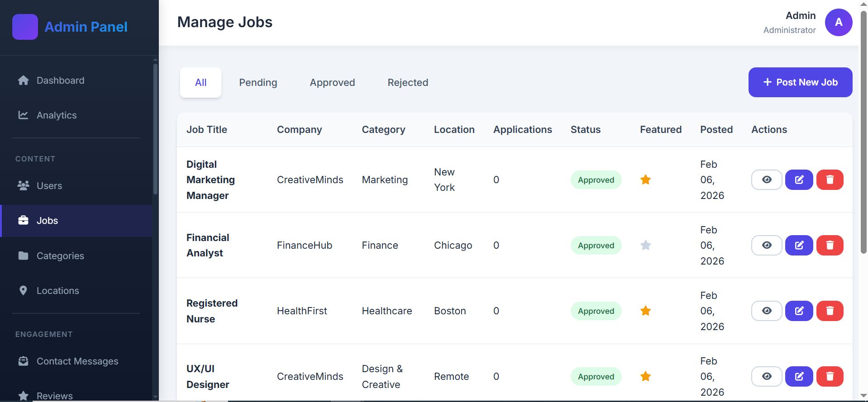The height and width of the screenshot is (402, 868).
Task: Show the Approved jobs tab
Action: 332,82
